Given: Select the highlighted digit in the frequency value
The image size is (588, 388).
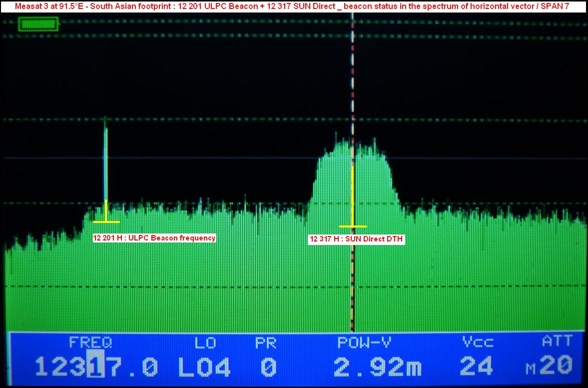Looking at the screenshot, I should click(x=96, y=367).
